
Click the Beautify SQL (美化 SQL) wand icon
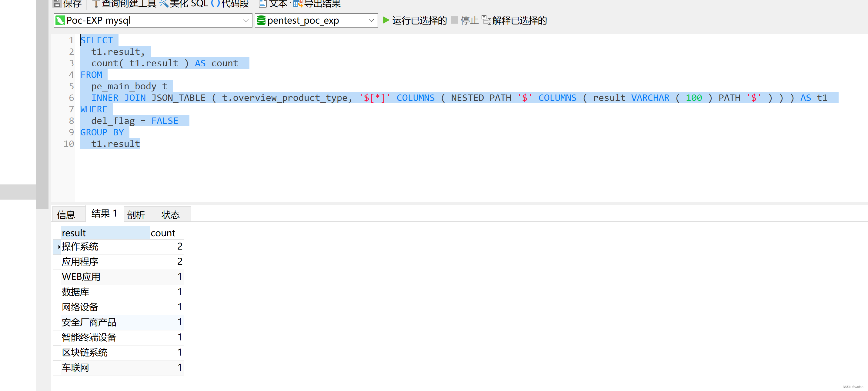164,4
